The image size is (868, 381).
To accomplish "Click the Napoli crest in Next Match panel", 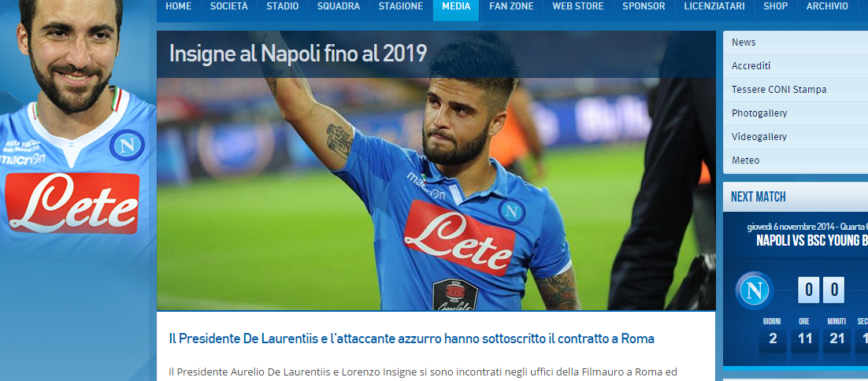I will pos(755,290).
